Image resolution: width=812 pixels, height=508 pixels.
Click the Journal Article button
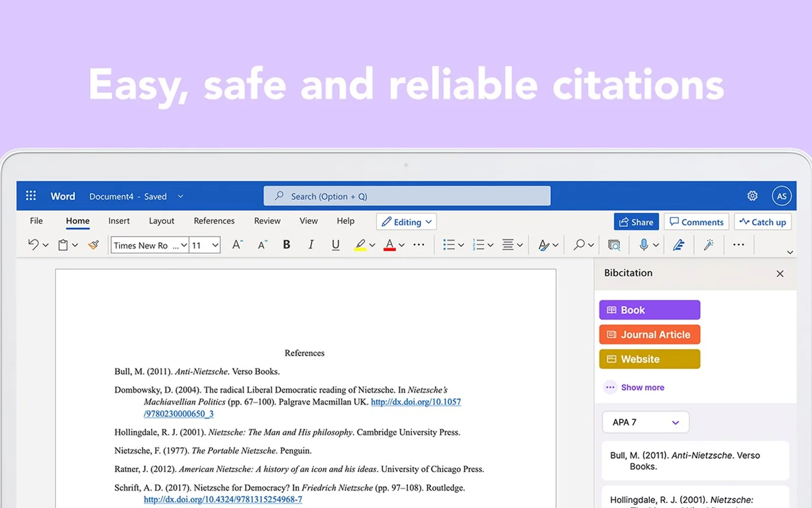(x=650, y=334)
